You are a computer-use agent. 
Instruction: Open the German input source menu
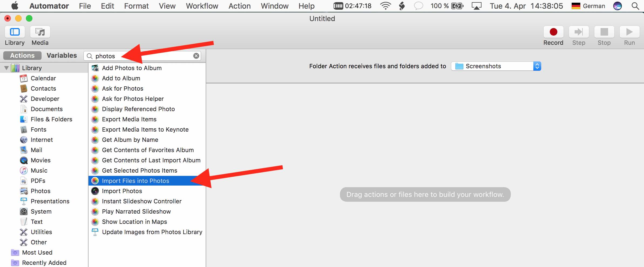588,6
